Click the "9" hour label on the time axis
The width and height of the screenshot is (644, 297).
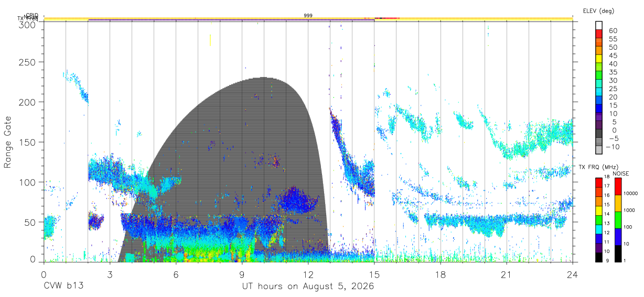coord(242,275)
